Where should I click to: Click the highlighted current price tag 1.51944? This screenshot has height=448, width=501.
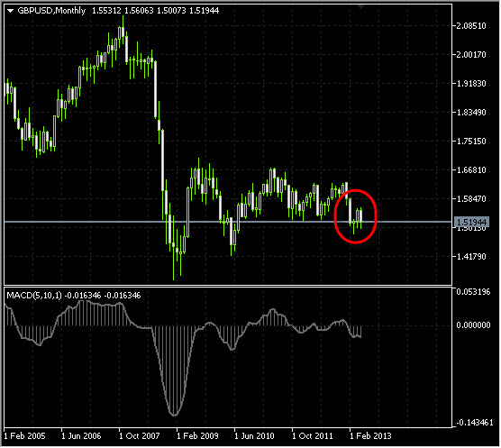[471, 222]
